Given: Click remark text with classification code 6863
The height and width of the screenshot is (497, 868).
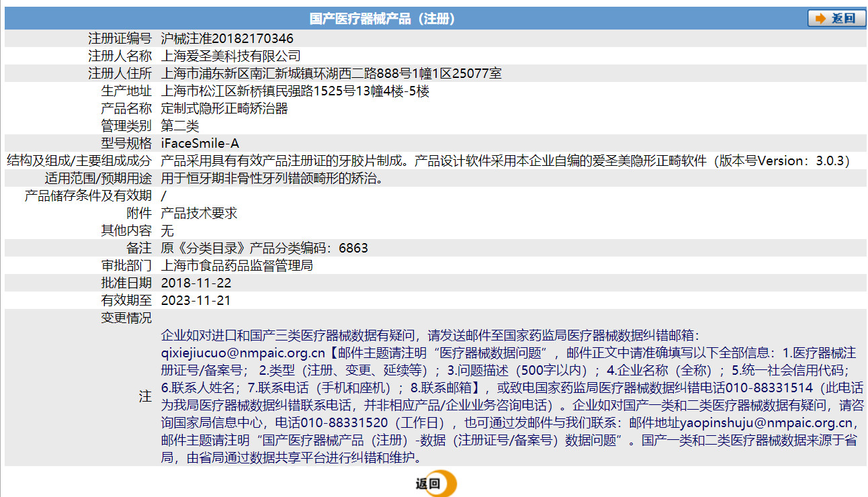Looking at the screenshot, I should tap(265, 248).
